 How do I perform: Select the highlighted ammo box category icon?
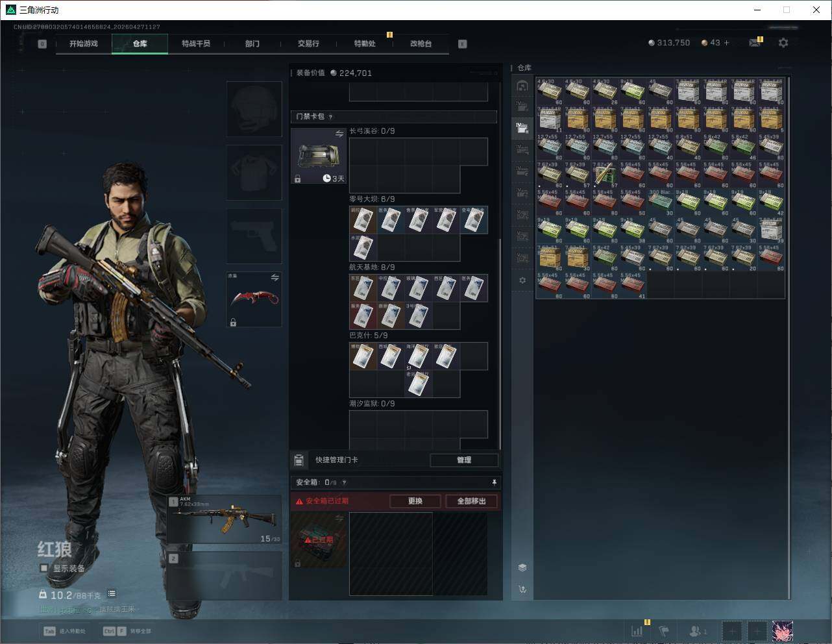522,127
